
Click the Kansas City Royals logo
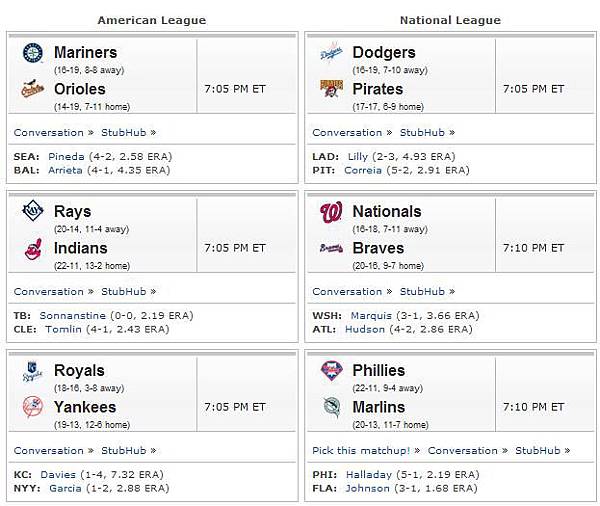33,371
